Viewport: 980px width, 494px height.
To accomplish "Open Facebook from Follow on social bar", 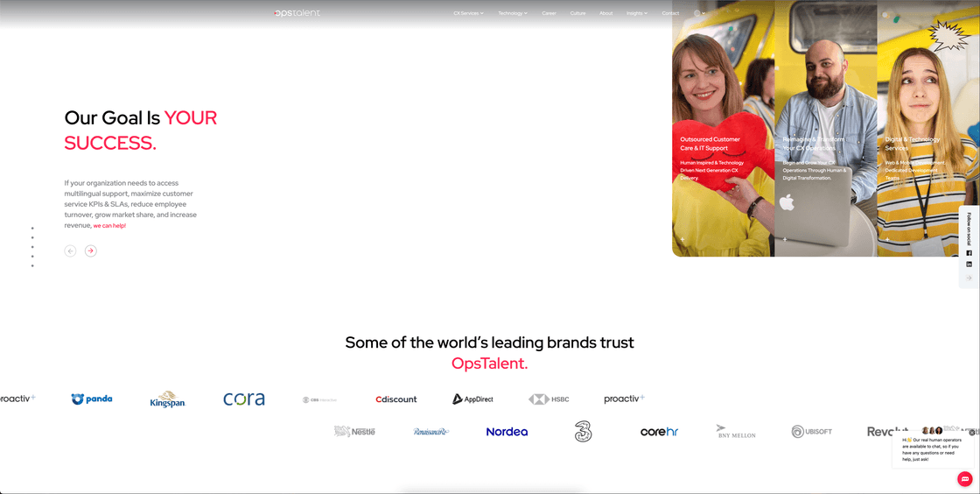I will tap(969, 253).
